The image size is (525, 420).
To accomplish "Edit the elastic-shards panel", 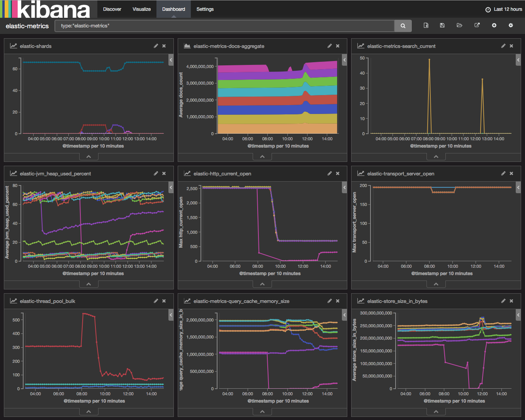I will tap(156, 46).
